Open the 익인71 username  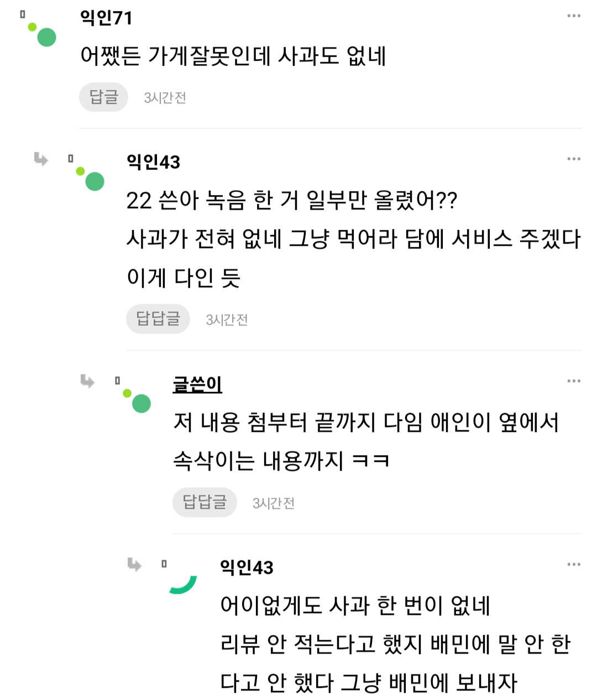click(106, 18)
